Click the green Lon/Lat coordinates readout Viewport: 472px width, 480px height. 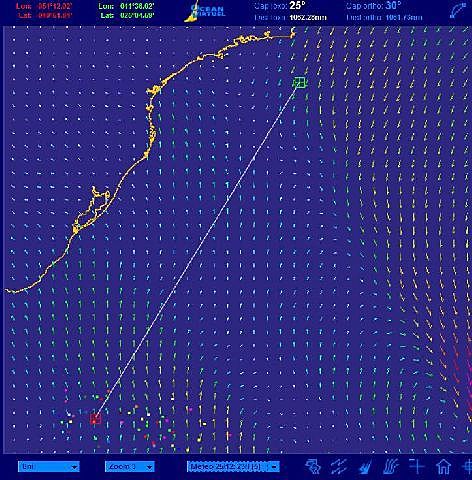[x=126, y=11]
